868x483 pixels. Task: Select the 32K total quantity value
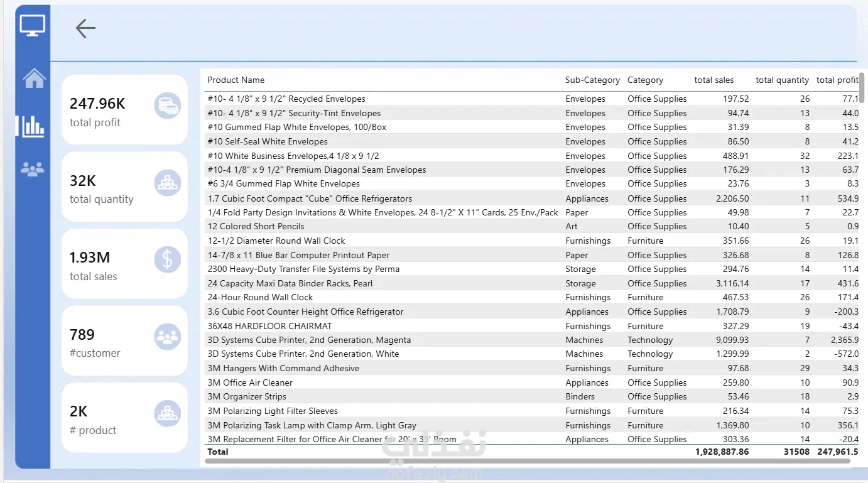tap(83, 181)
